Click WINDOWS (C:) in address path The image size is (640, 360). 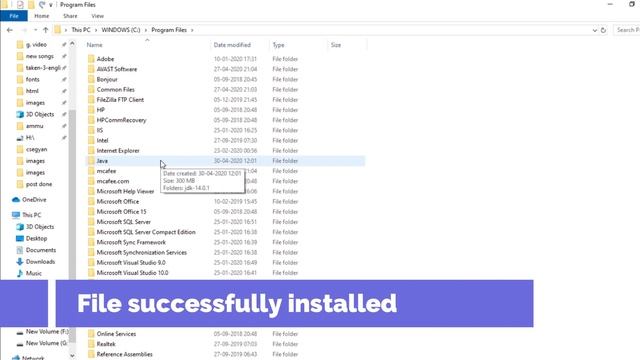121,30
